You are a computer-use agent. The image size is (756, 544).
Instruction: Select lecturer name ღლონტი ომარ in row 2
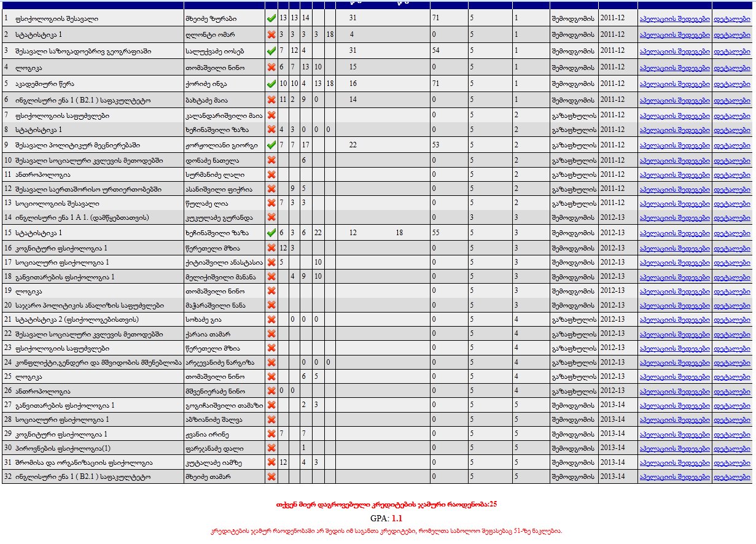tap(210, 35)
